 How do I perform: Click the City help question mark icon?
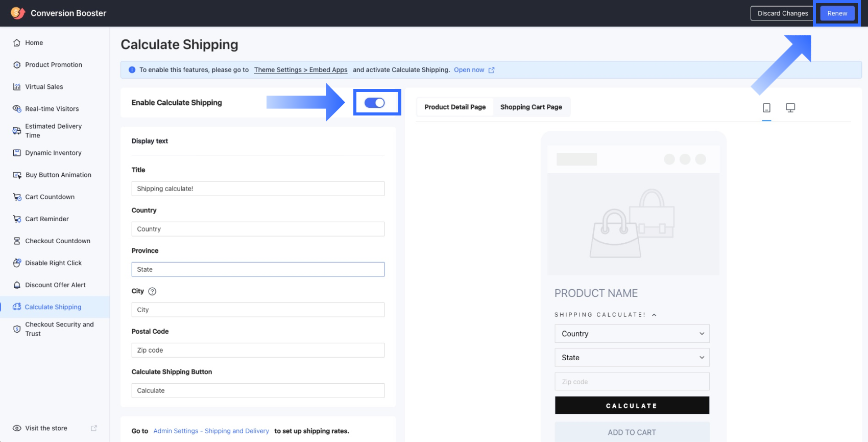point(152,291)
